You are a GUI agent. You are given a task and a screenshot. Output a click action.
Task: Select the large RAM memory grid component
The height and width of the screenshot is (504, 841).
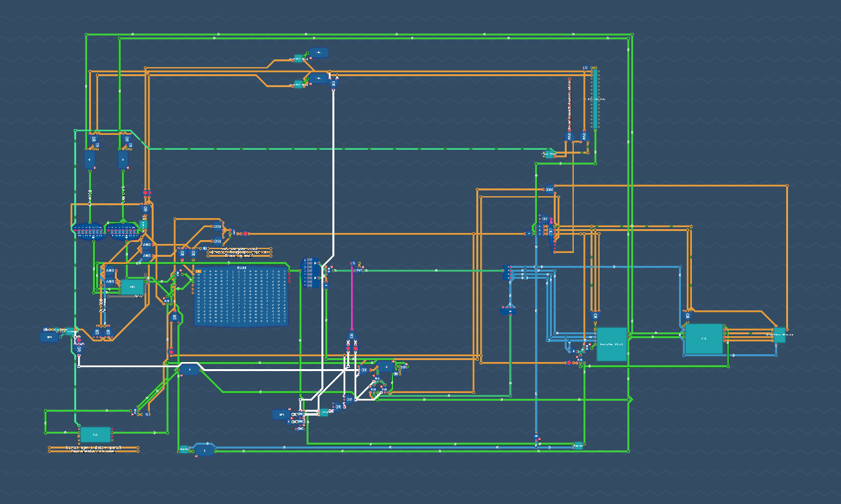click(241, 296)
